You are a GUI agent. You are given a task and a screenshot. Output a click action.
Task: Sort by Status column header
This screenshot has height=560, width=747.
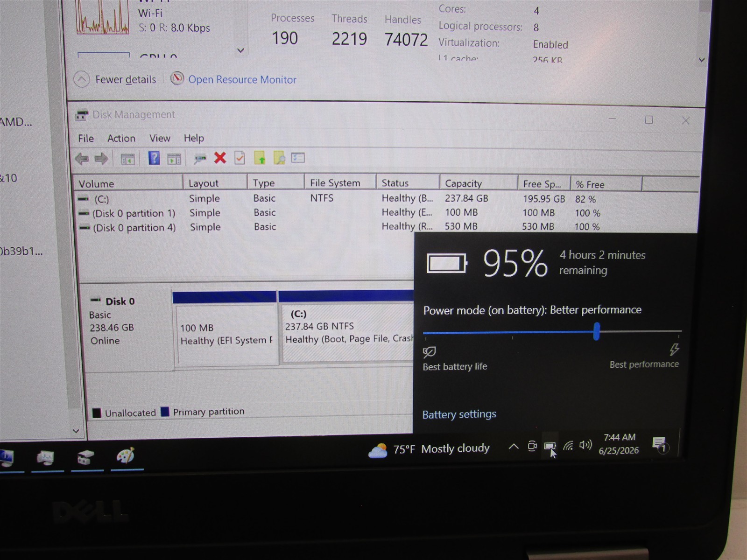click(408, 183)
